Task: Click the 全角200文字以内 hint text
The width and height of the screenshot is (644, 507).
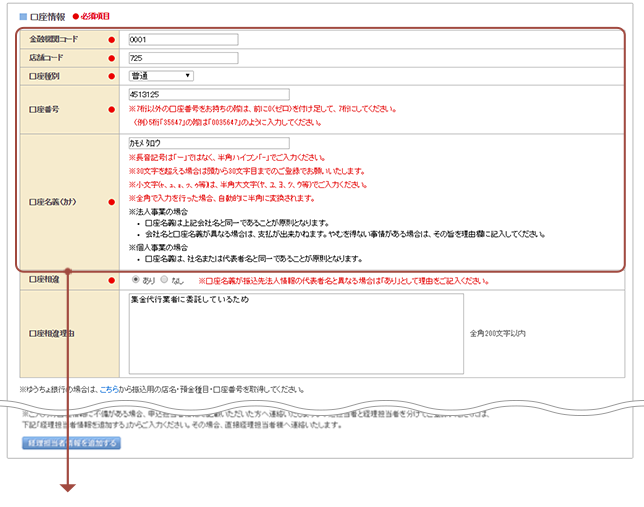Action: pyautogui.click(x=498, y=334)
